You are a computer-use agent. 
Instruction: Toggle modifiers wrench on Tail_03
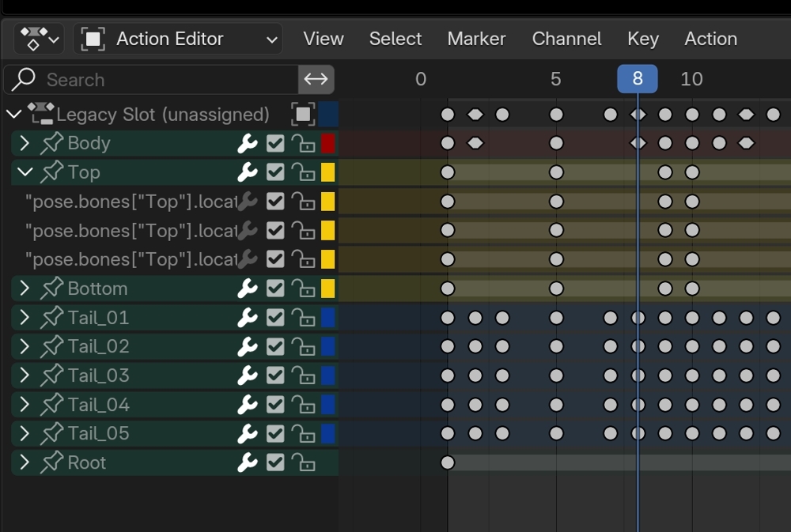tap(247, 376)
